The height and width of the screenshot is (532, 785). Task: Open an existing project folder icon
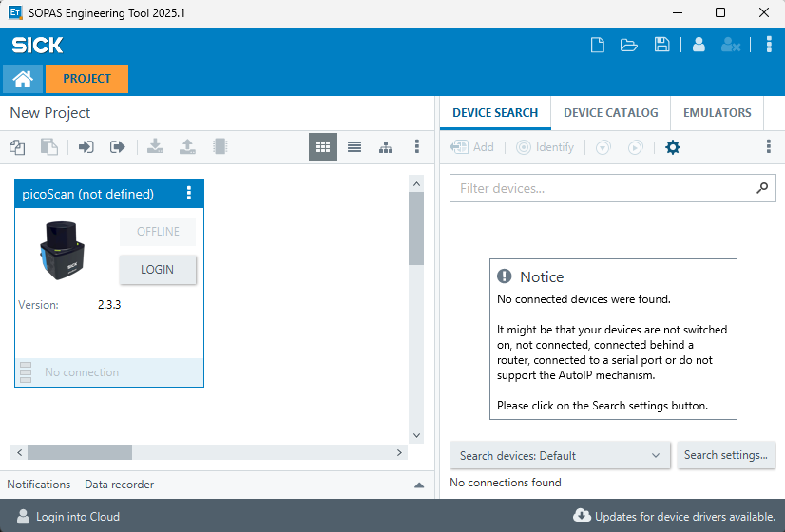[x=629, y=45]
